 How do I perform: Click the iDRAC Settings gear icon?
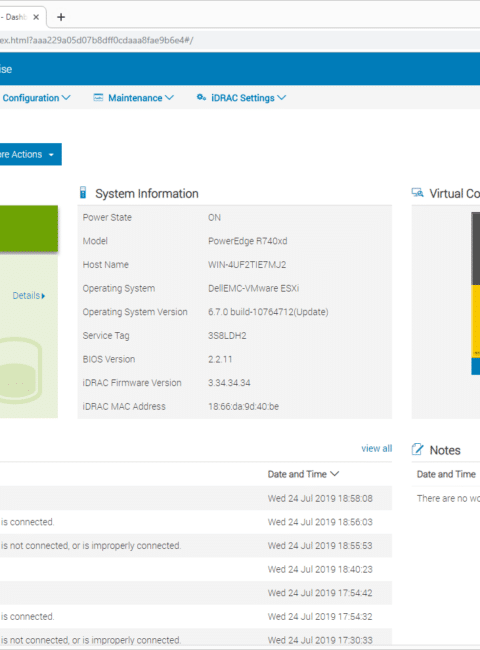(201, 97)
